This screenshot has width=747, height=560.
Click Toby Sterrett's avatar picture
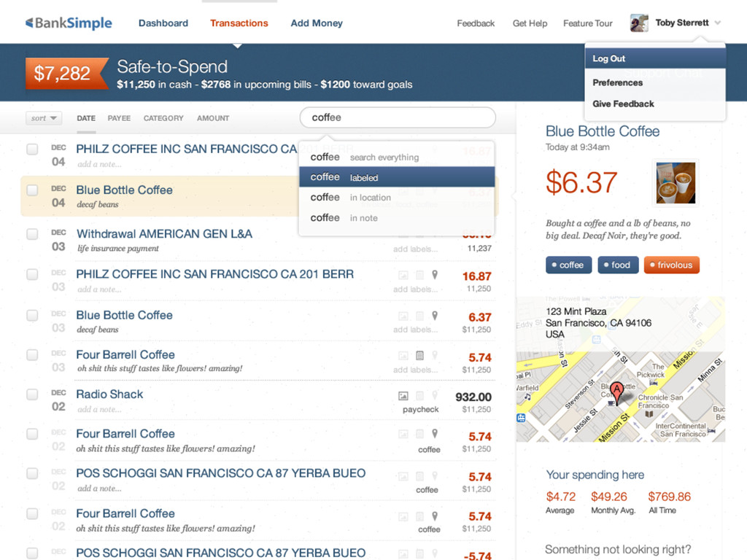coord(639,23)
